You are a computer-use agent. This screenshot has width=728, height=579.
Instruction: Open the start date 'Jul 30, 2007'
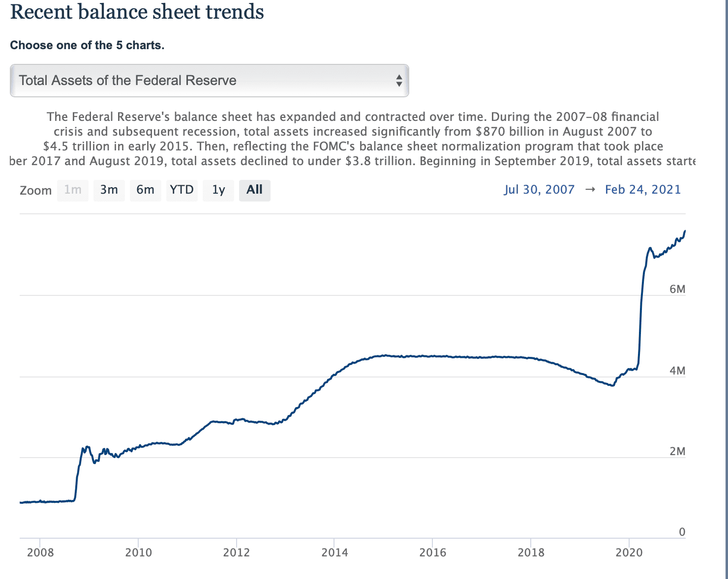540,189
